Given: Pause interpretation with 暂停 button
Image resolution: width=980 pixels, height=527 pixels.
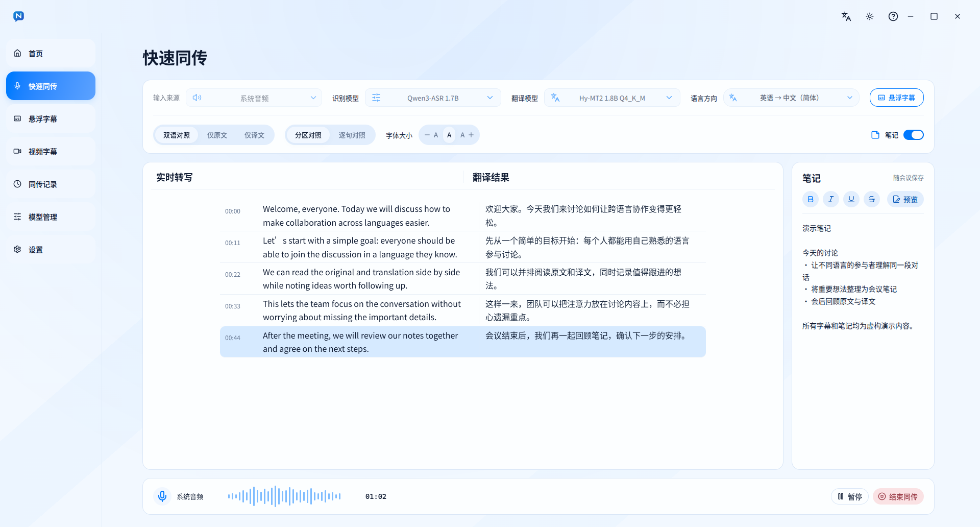Looking at the screenshot, I should point(850,496).
